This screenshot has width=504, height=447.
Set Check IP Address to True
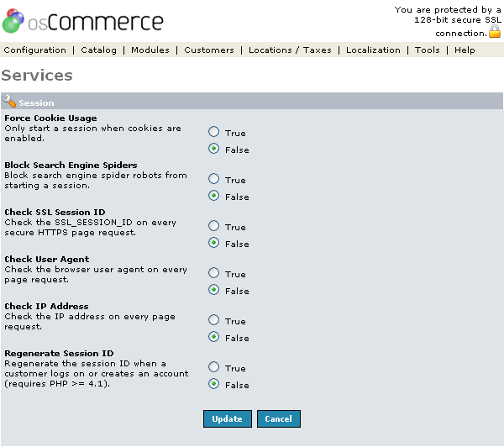(x=213, y=319)
